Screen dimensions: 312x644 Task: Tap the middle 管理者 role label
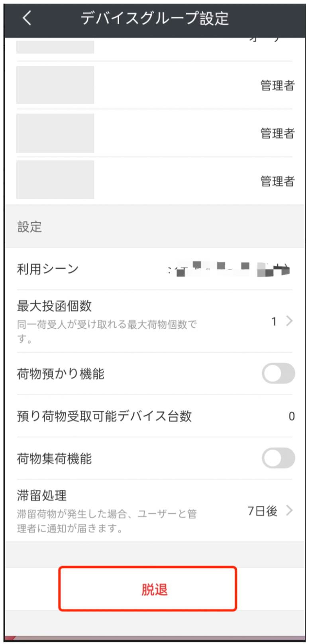click(277, 133)
